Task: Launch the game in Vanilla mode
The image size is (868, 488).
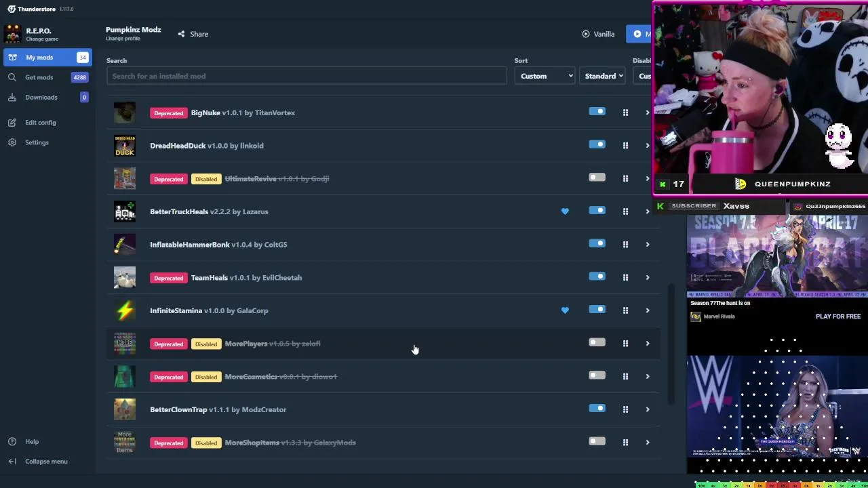Action: pos(598,34)
